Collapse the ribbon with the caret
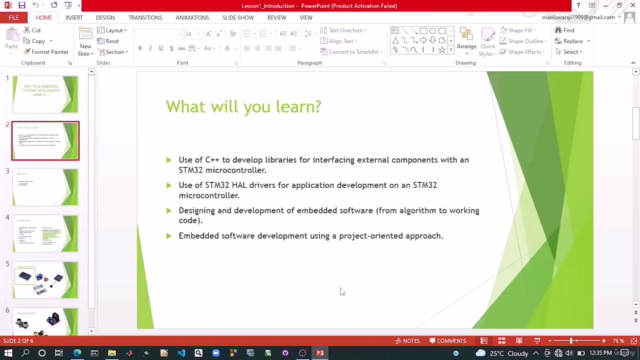Viewport: 640px width, 360px height. [x=633, y=63]
